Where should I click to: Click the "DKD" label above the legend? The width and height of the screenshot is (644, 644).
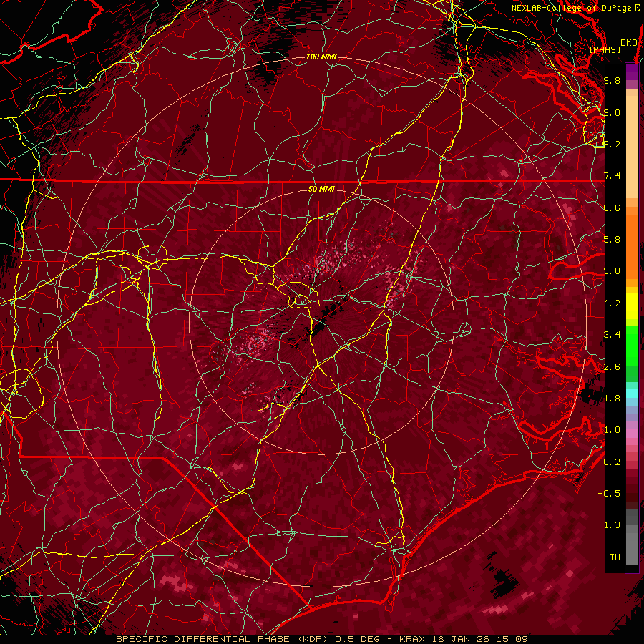pyautogui.click(x=629, y=43)
